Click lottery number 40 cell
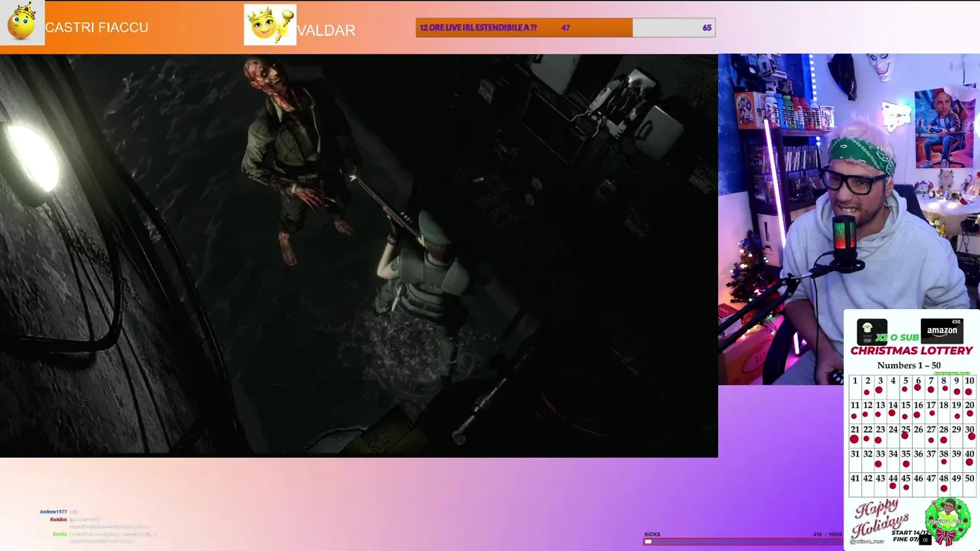Screen dimensions: 980x551 (x=969, y=460)
